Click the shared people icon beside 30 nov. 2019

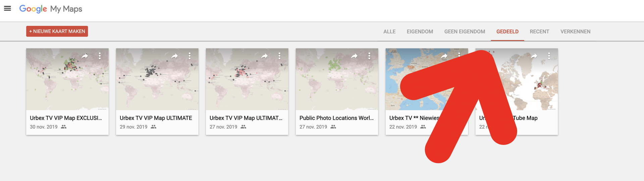click(64, 127)
